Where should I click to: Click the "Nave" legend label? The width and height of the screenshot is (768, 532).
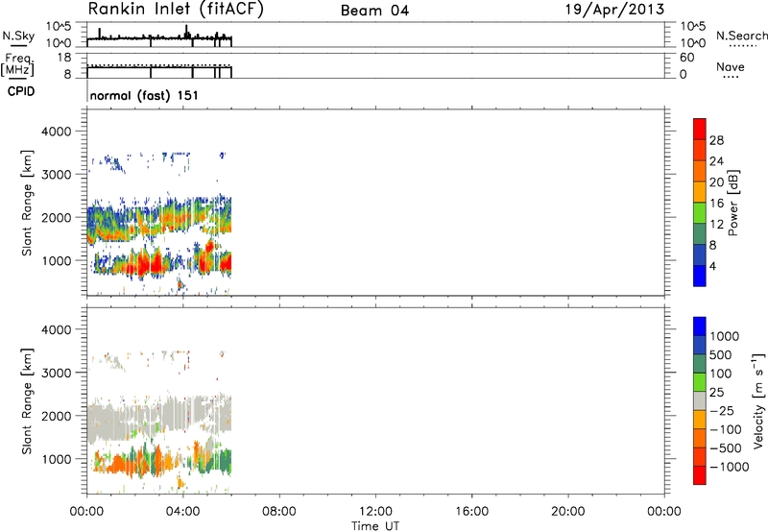[x=731, y=67]
